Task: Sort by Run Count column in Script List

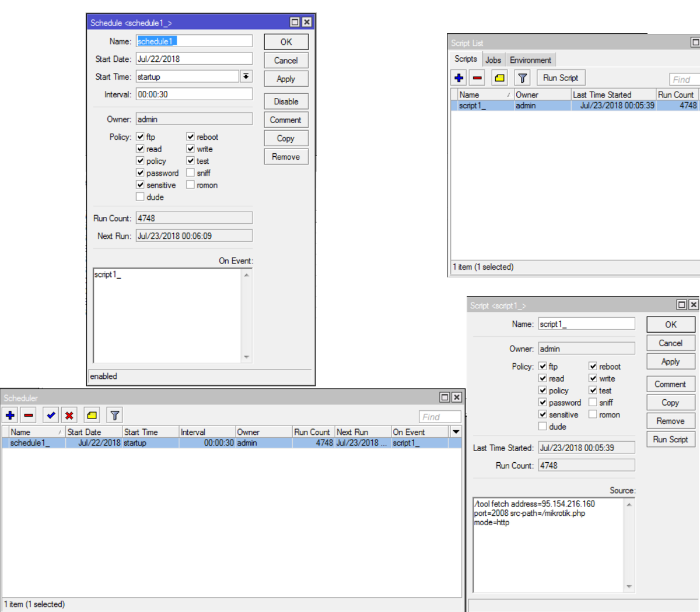Action: point(678,94)
